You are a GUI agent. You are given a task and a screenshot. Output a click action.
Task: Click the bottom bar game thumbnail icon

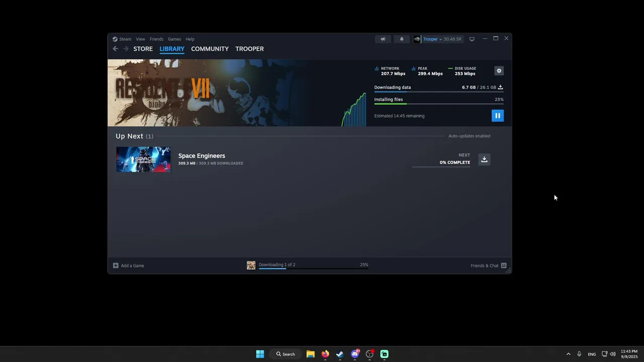(x=251, y=265)
